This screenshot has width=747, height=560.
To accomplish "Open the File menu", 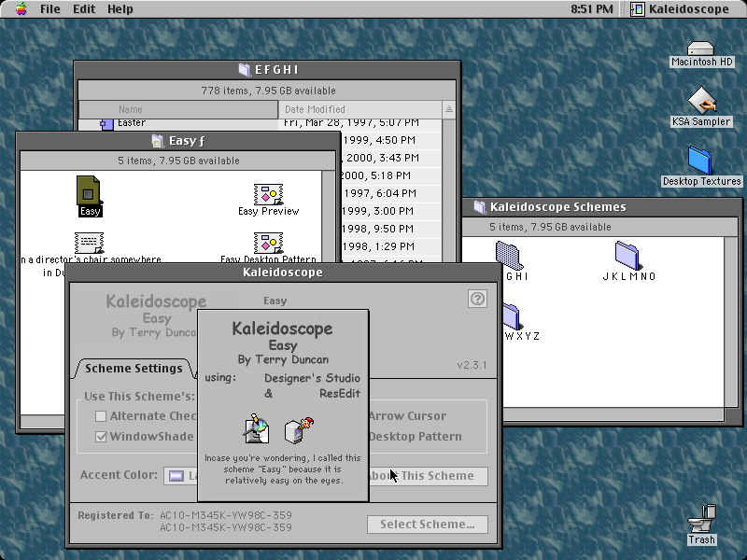I will (50, 9).
